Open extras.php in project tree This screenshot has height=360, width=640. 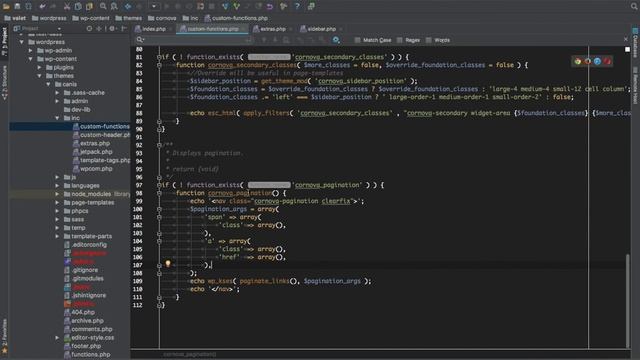(x=95, y=143)
